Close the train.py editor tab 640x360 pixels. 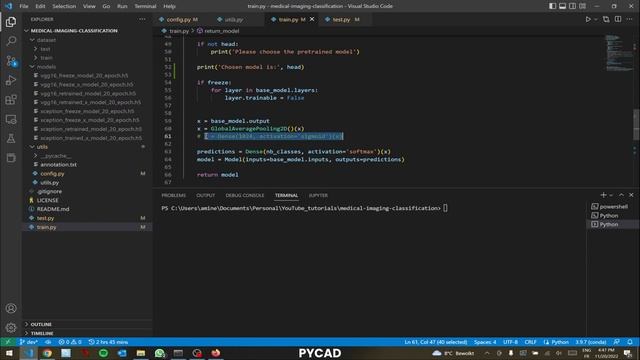click(x=312, y=19)
